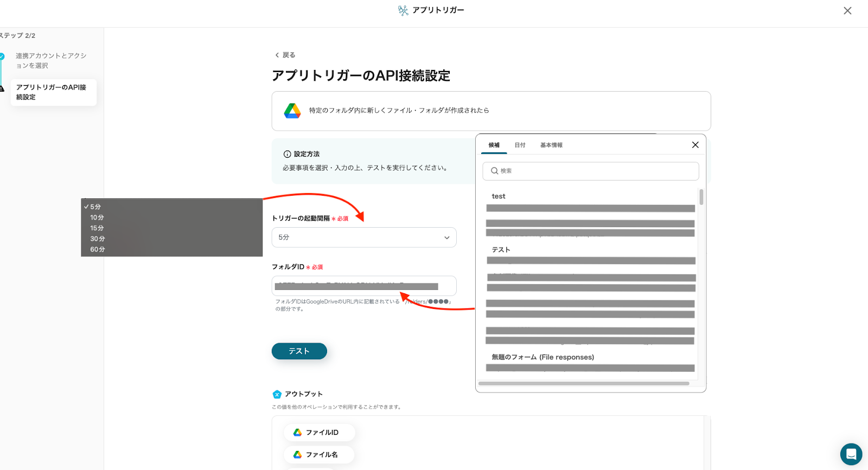Select the 5分 option in list
This screenshot has height=470, width=868.
(x=95, y=207)
